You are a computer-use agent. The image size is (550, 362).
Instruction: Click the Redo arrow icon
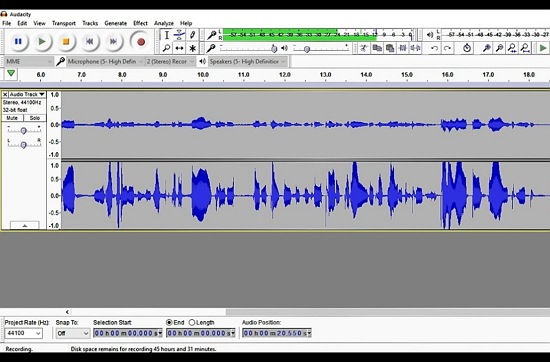pyautogui.click(x=447, y=48)
